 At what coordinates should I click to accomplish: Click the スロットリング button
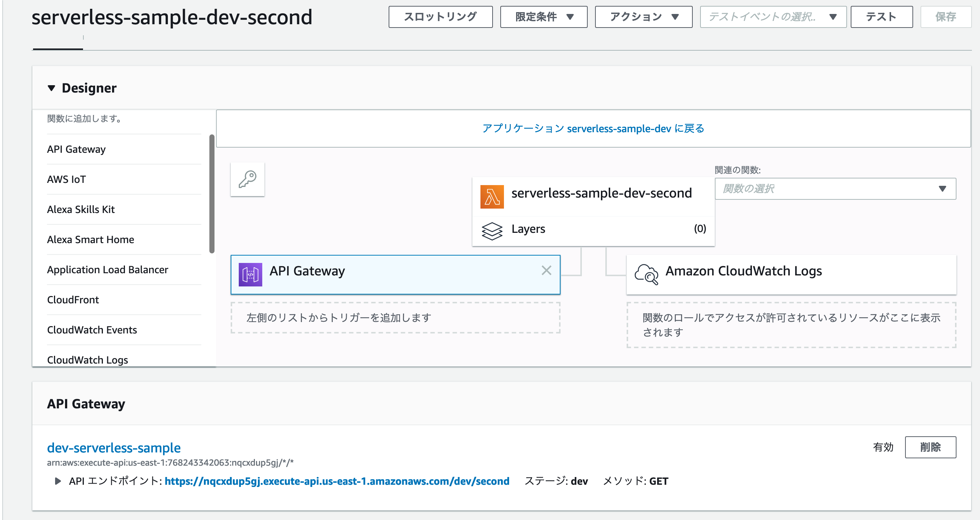coord(440,17)
